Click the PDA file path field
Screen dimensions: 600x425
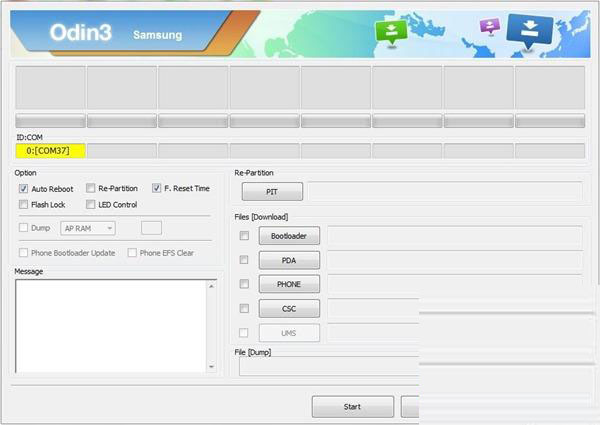pos(455,261)
